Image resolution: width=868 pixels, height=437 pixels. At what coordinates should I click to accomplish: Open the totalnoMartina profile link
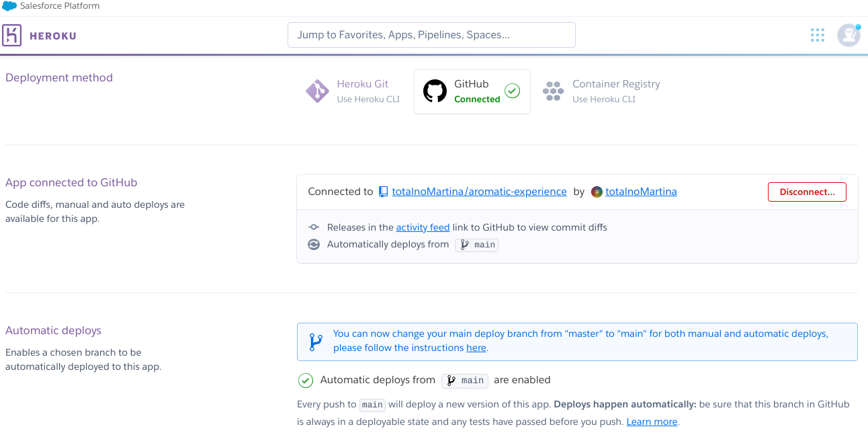point(641,192)
